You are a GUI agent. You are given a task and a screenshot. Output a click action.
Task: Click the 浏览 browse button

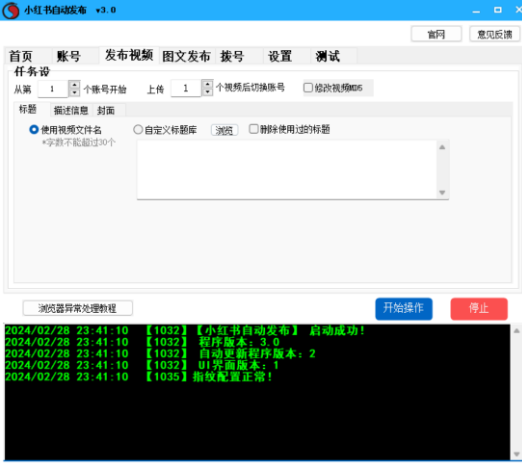[224, 130]
